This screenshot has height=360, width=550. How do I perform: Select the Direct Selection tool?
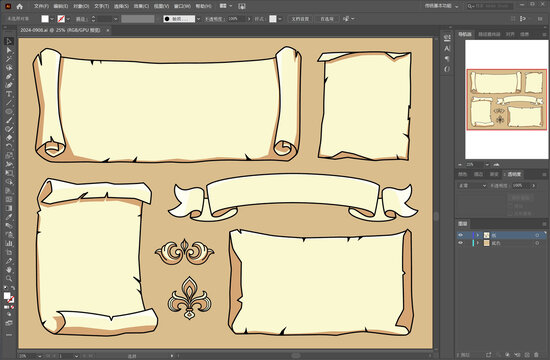point(9,50)
